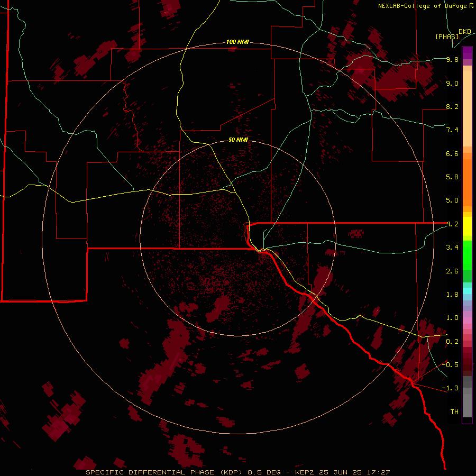Viewport: 476px width, 476px height.
Task: Click the -0.5 scale value
Action: coord(450,365)
